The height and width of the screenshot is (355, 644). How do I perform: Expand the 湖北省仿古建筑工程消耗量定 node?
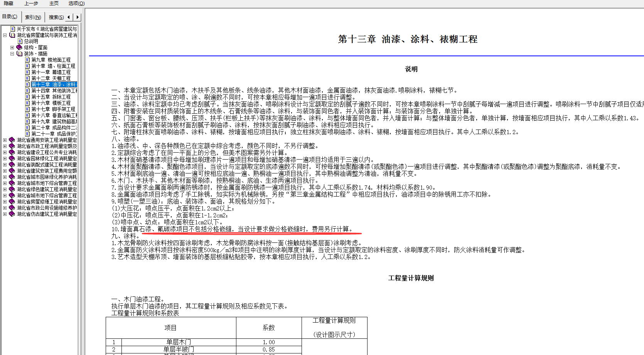pyautogui.click(x=5, y=214)
